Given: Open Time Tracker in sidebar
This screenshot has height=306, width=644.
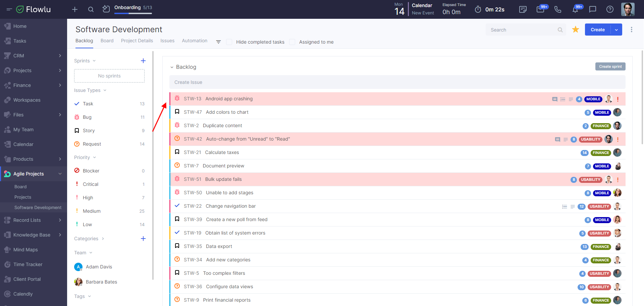Looking at the screenshot, I should click(x=28, y=264).
